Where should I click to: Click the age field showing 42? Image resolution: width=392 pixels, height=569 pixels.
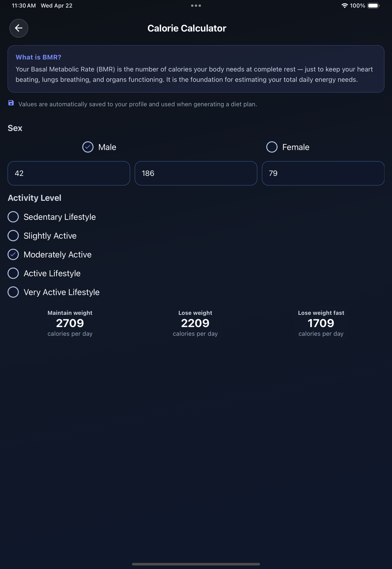pyautogui.click(x=69, y=173)
